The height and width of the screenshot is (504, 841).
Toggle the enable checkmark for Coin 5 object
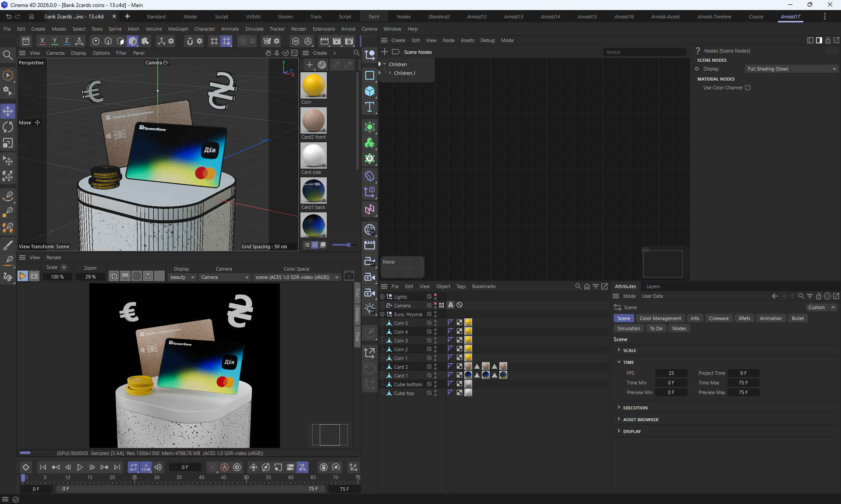click(x=429, y=323)
